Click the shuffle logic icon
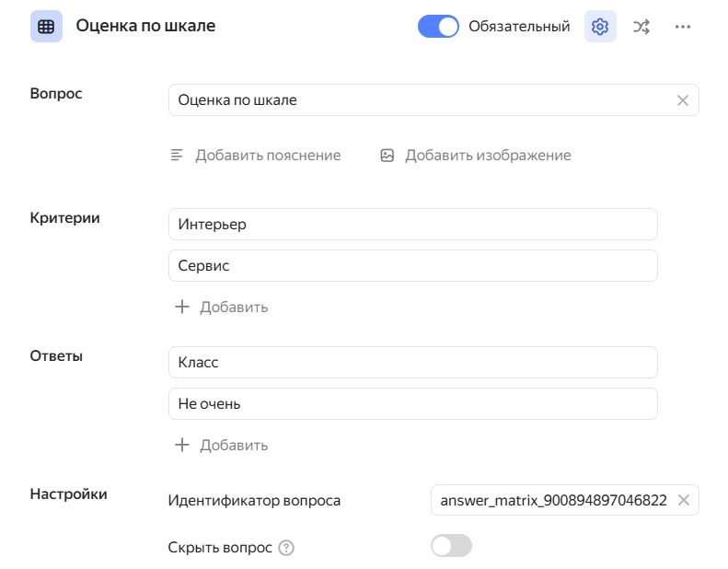This screenshot has height=569, width=728. point(641,27)
